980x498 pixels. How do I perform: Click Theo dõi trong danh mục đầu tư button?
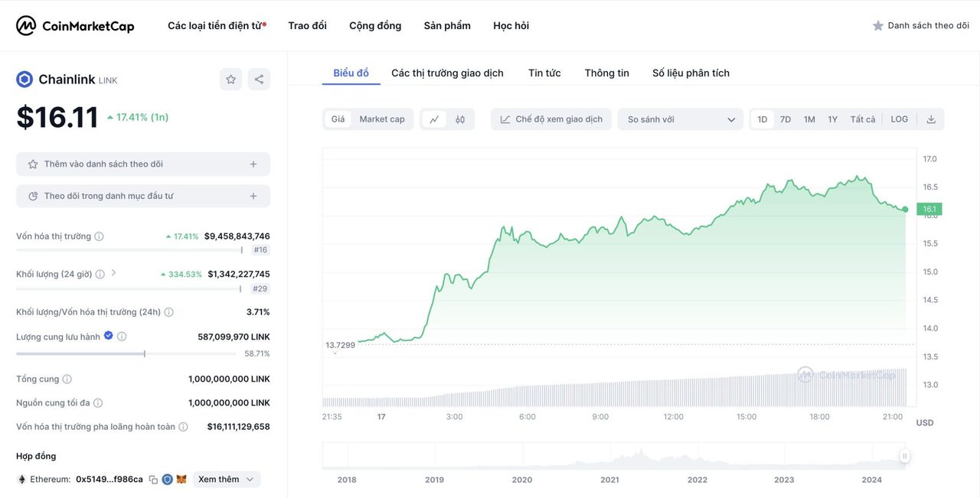pyautogui.click(x=143, y=197)
